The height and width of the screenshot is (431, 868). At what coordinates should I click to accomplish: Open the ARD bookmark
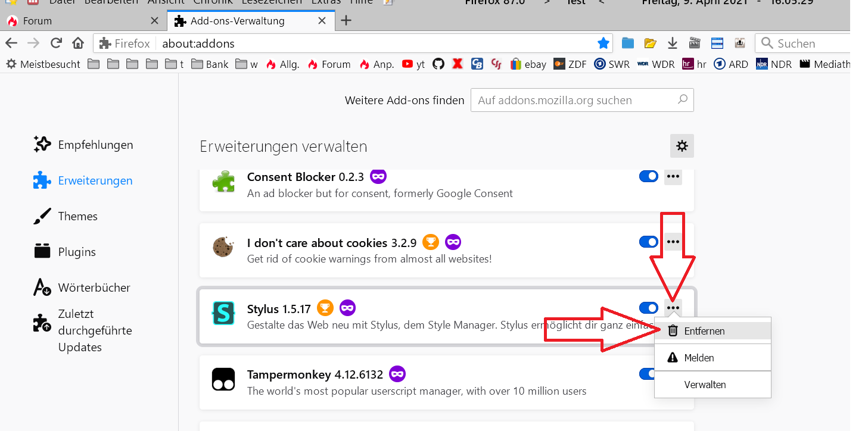coord(730,64)
